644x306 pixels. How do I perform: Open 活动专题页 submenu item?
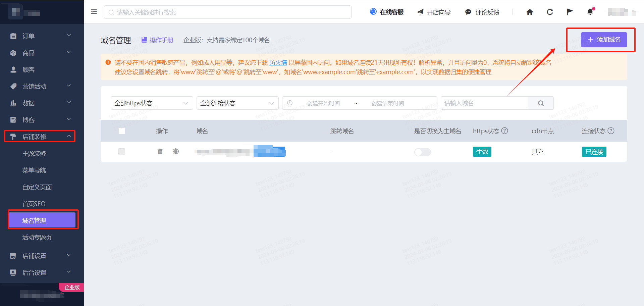click(x=37, y=237)
